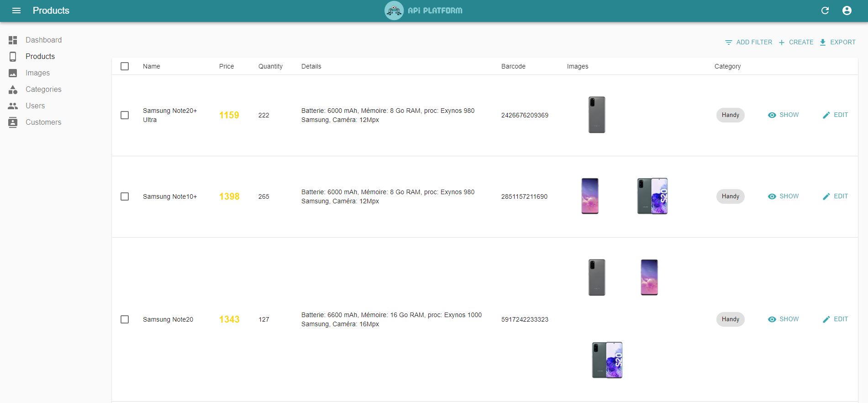This screenshot has width=868, height=403.
Task: Click the Samsung Note20 name cell
Action: pos(168,319)
